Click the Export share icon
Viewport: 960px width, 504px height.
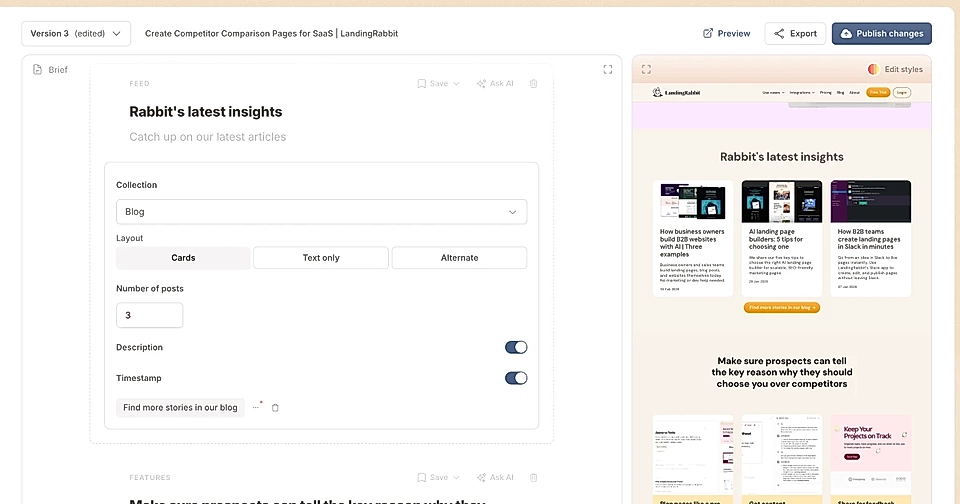pyautogui.click(x=779, y=34)
